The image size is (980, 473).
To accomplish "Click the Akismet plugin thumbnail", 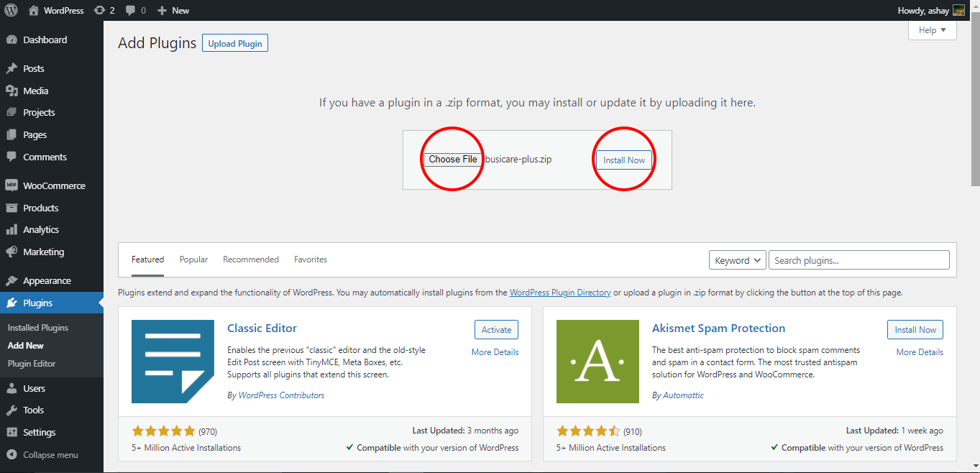I will point(597,362).
